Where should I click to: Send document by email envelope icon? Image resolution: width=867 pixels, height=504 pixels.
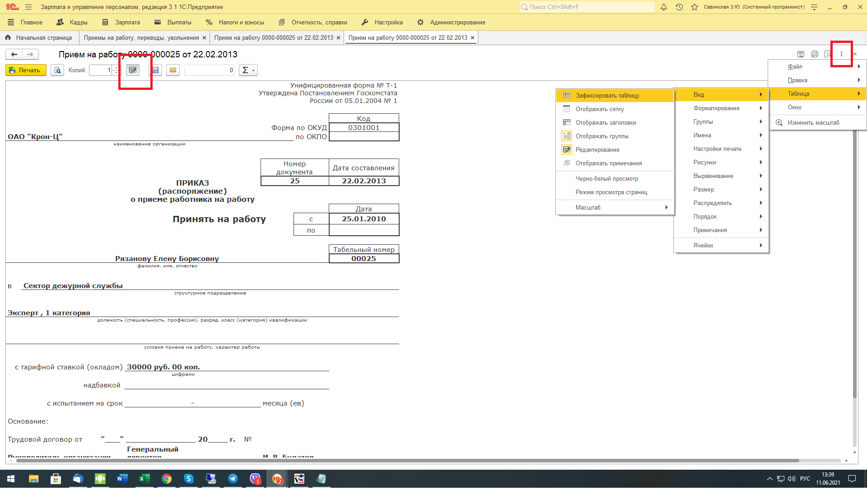coord(173,70)
